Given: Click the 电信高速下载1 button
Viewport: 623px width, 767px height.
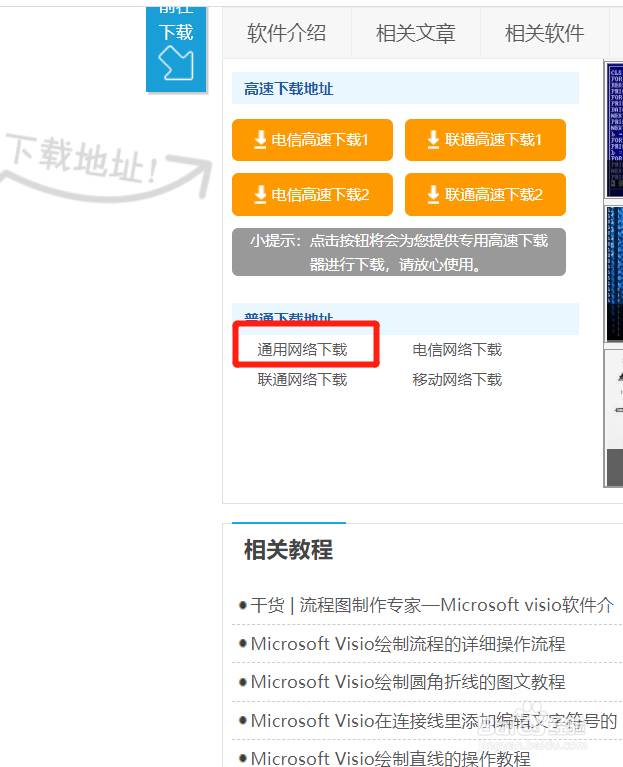Looking at the screenshot, I should point(312,140).
